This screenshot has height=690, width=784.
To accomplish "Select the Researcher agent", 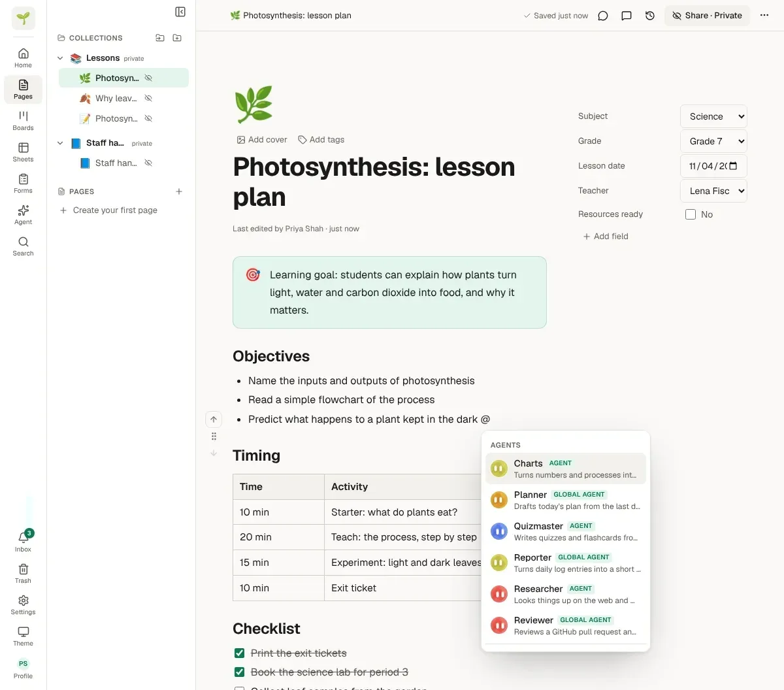I will pos(566,594).
